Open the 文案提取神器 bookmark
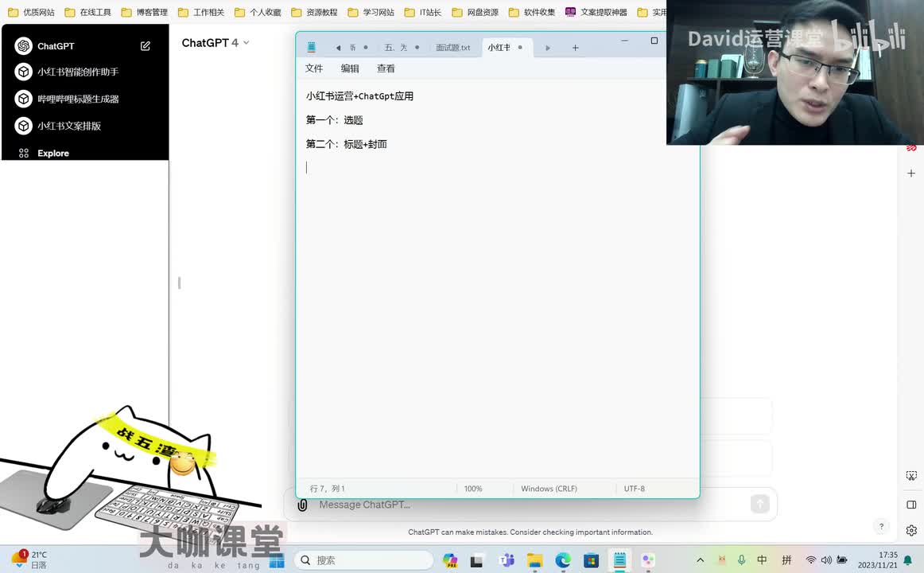This screenshot has height=573, width=924. [596, 13]
